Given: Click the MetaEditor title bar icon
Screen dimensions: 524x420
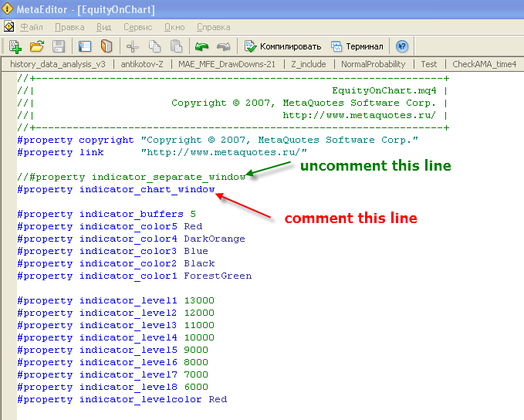Looking at the screenshot, I should pos(8,8).
